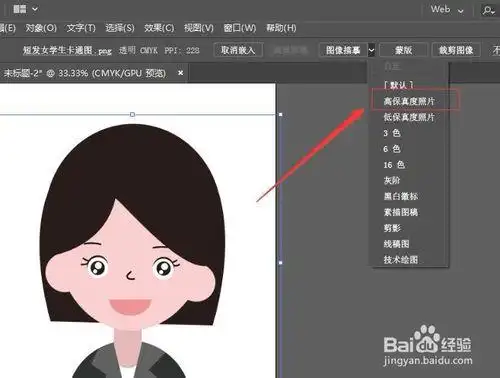Choose the 6 色 preset
The height and width of the screenshot is (378, 500).
(x=391, y=149)
